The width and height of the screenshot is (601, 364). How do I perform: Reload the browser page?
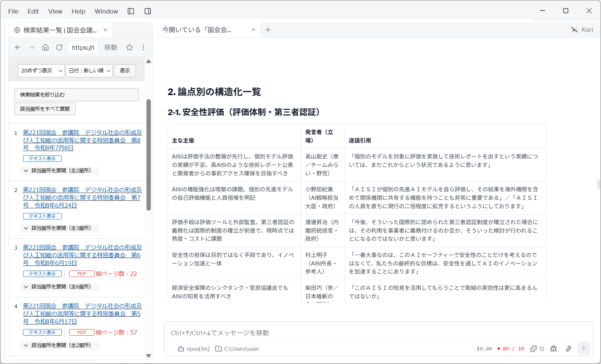tap(59, 47)
